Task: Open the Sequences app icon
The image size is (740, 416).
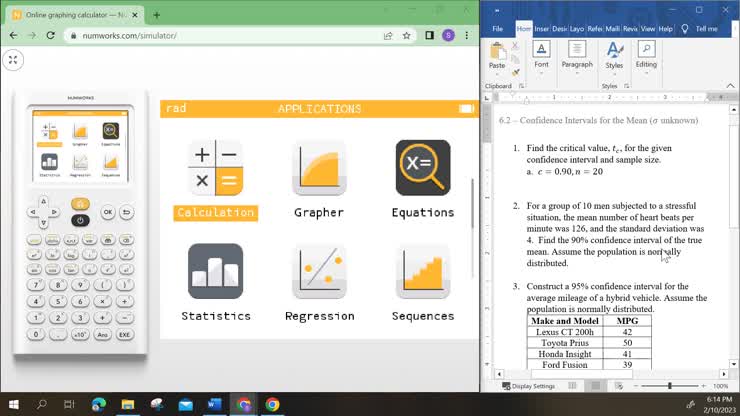Action: (423, 271)
